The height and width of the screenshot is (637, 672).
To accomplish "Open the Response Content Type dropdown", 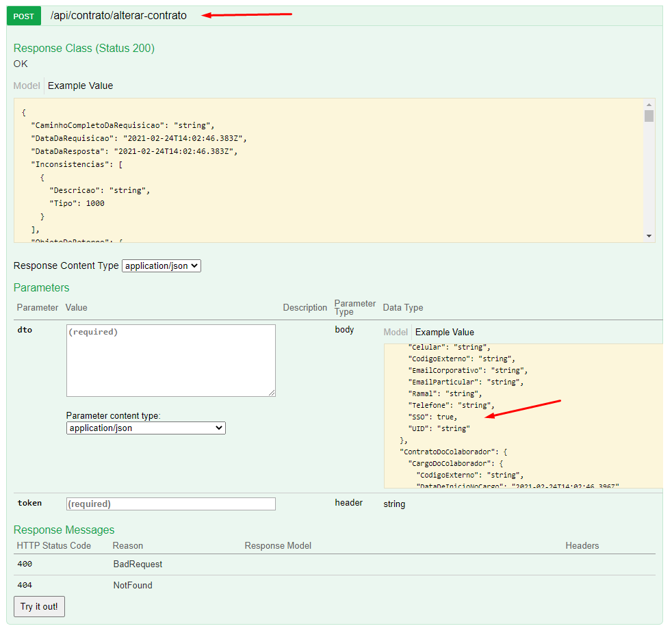I will tap(161, 265).
